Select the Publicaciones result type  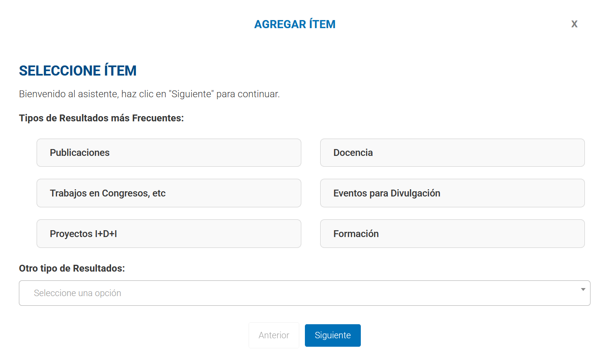(x=169, y=153)
